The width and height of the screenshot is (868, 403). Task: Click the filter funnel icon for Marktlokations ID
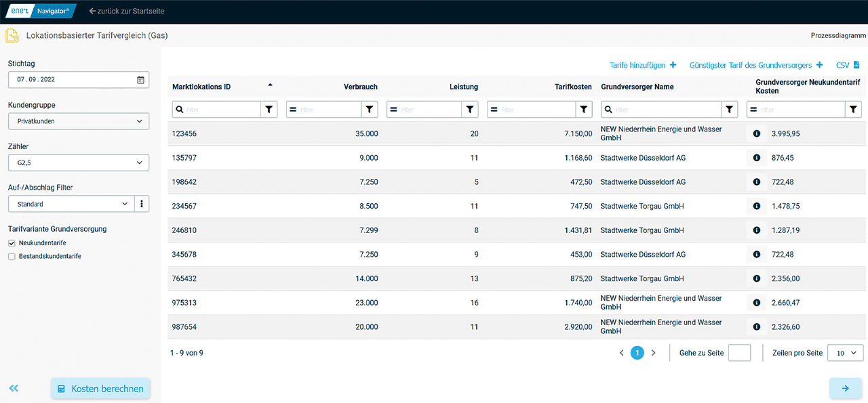point(269,109)
